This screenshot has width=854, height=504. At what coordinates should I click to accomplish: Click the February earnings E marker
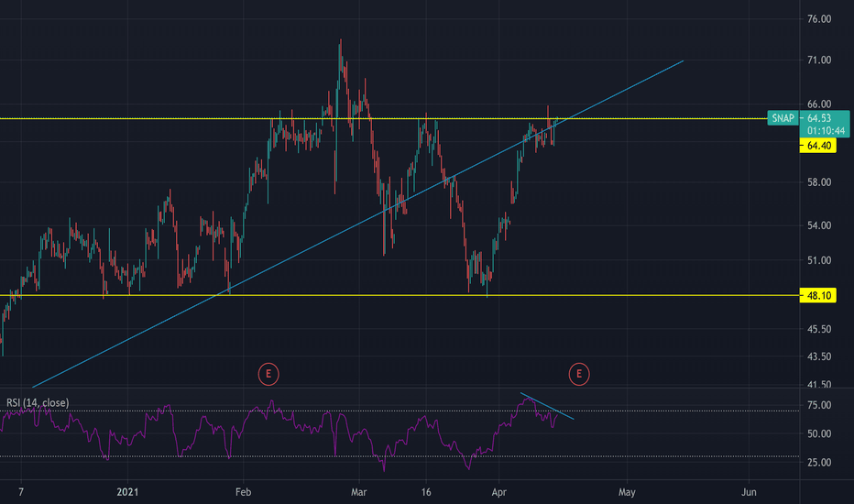pos(268,374)
